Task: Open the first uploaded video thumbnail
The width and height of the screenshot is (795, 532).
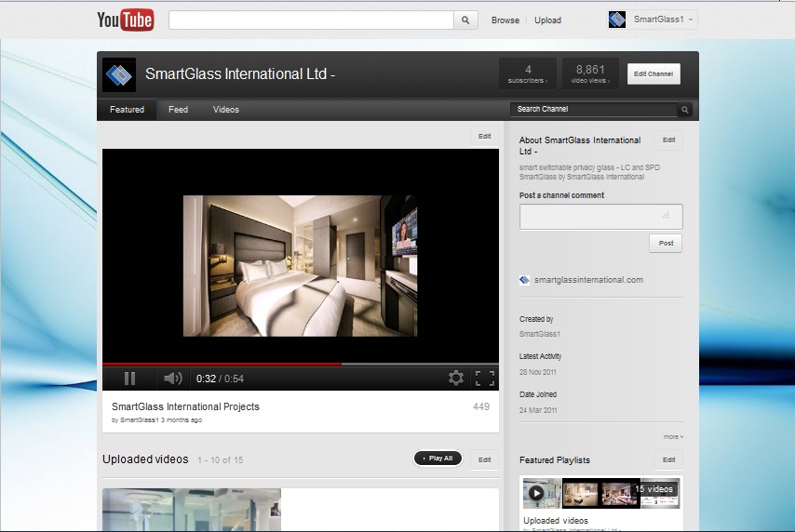Action: coord(192,510)
